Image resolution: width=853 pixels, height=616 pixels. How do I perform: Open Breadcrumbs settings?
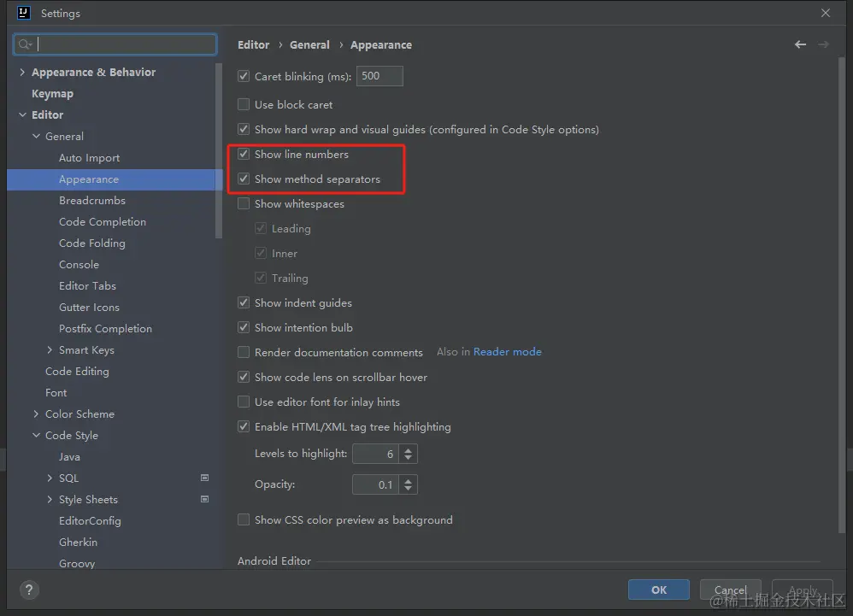click(92, 200)
